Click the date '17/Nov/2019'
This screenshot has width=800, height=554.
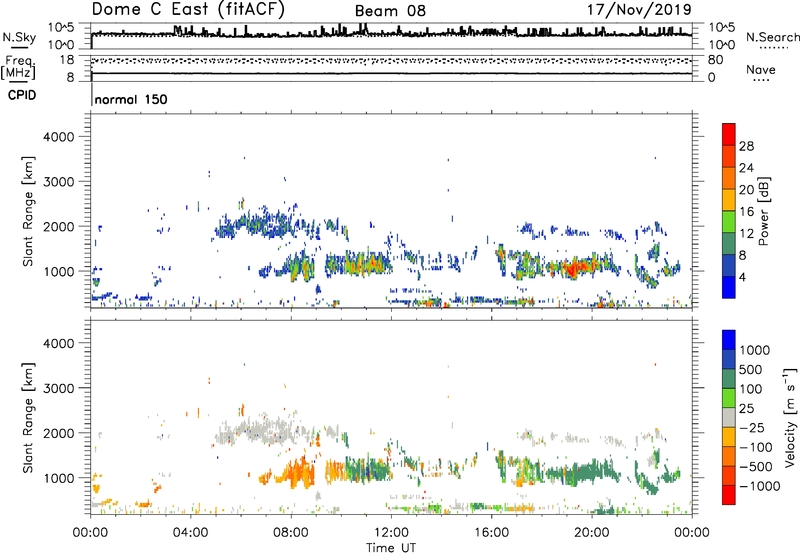pyautogui.click(x=639, y=9)
